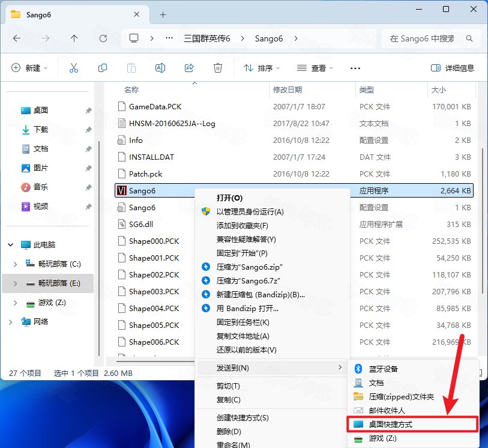Image resolution: width=488 pixels, height=448 pixels.
Task: Close the Sango6 tab
Action: click(137, 14)
